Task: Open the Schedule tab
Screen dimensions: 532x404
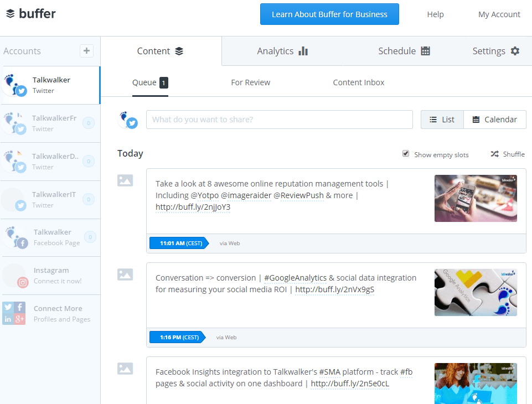Action: pyautogui.click(x=404, y=51)
